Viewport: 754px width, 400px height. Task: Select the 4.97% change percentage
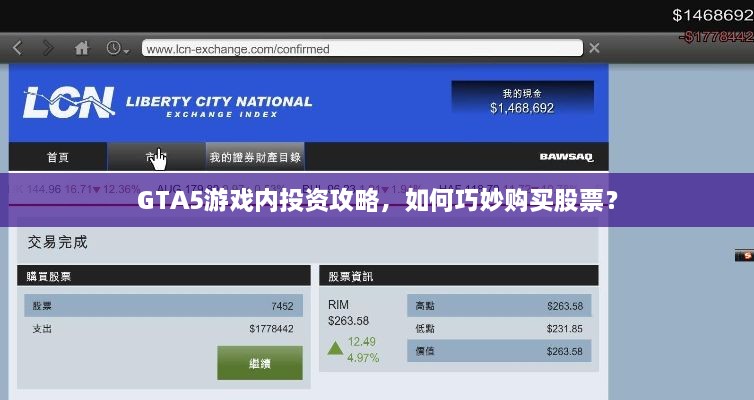363,358
